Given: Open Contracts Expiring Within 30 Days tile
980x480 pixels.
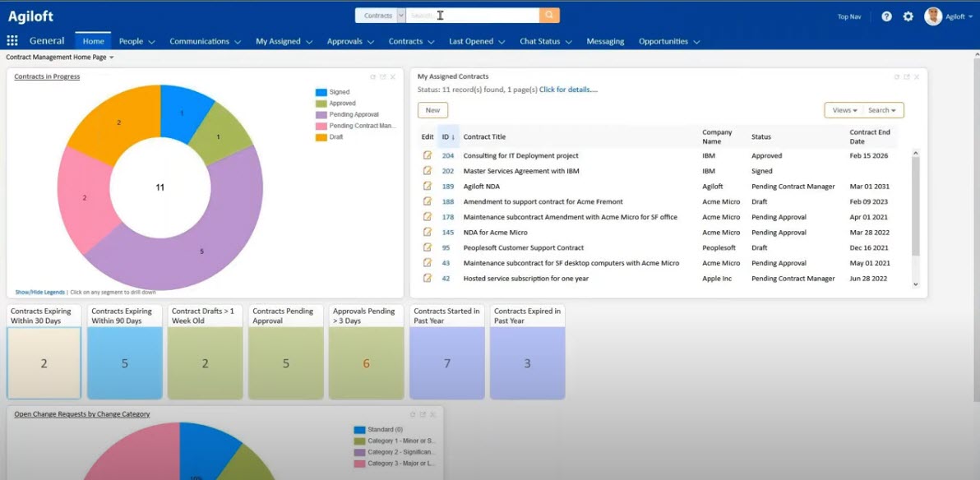Looking at the screenshot, I should pos(44,352).
